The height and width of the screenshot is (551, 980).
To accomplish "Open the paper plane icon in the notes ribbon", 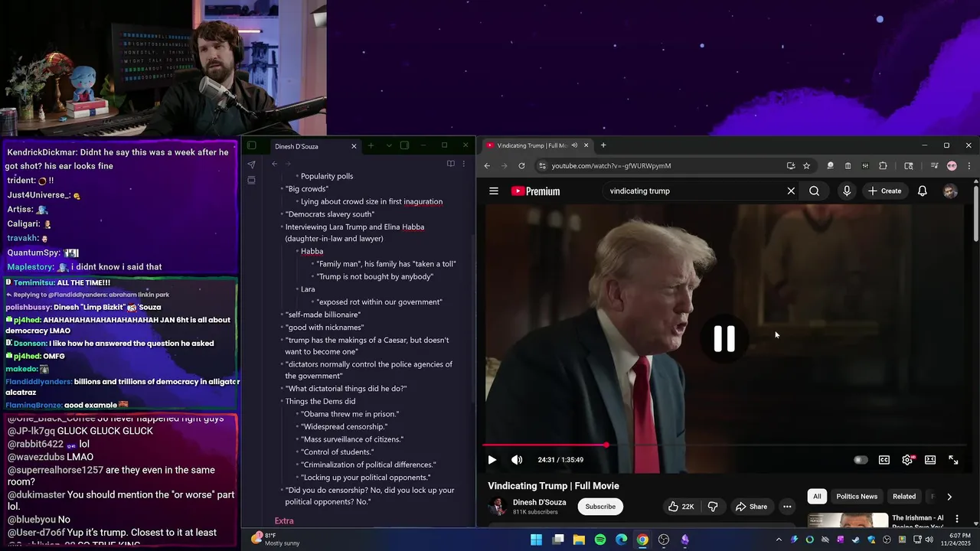I will point(251,165).
